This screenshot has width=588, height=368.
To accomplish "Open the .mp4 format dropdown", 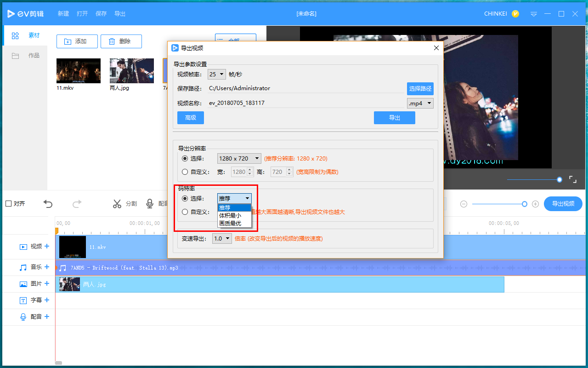I will coord(420,103).
